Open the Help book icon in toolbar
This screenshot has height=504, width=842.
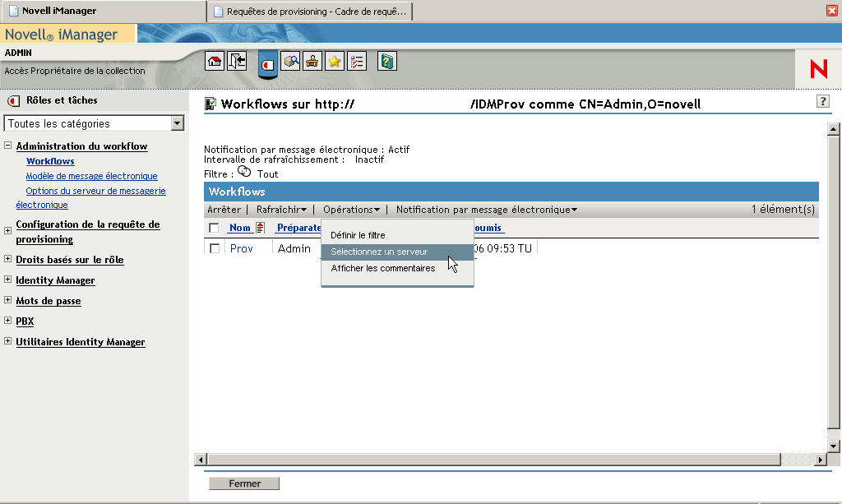tap(386, 61)
